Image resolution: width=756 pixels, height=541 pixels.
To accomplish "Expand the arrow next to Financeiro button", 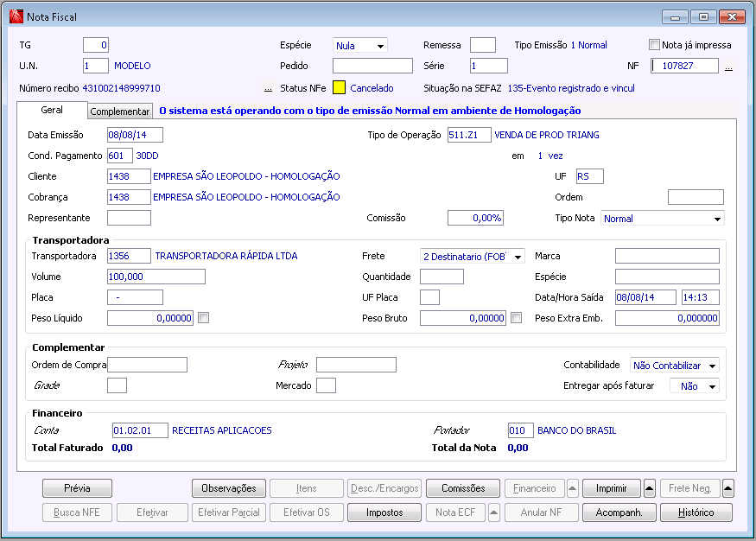I will point(572,488).
